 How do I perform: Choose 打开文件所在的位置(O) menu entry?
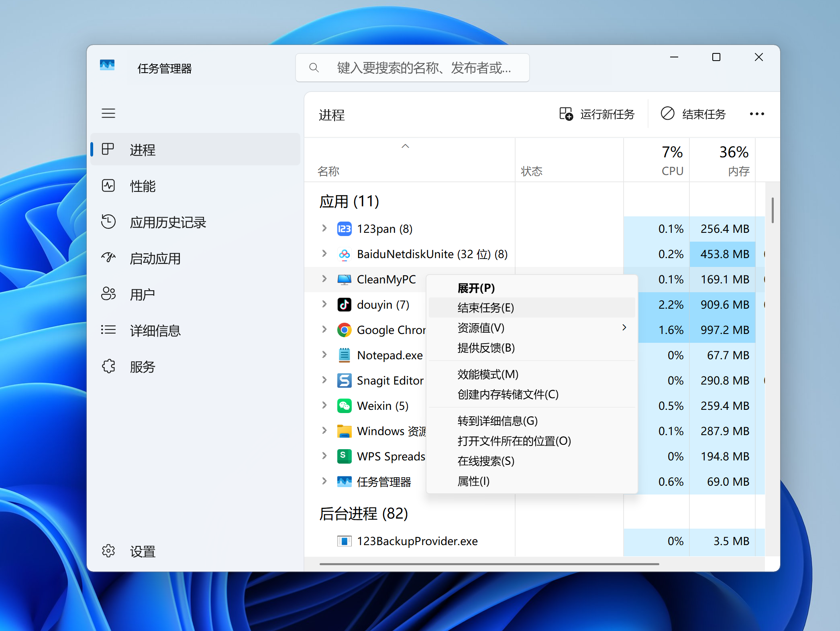514,441
